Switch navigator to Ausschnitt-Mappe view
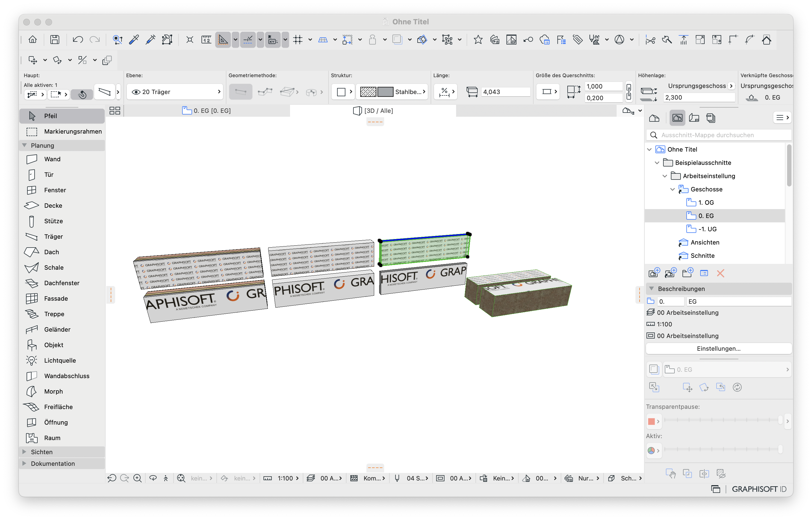The height and width of the screenshot is (520, 812). click(x=677, y=118)
